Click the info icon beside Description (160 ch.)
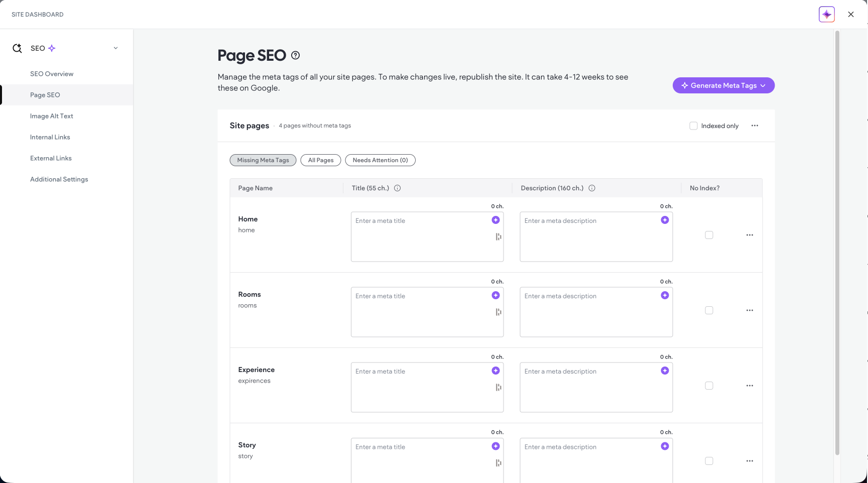The height and width of the screenshot is (483, 868). pyautogui.click(x=591, y=188)
